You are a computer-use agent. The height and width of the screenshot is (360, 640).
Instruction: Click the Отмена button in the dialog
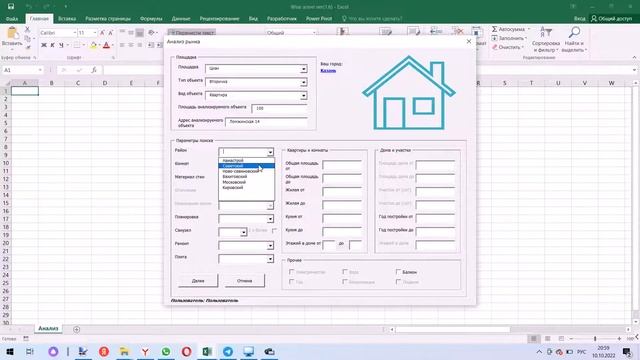pos(244,281)
